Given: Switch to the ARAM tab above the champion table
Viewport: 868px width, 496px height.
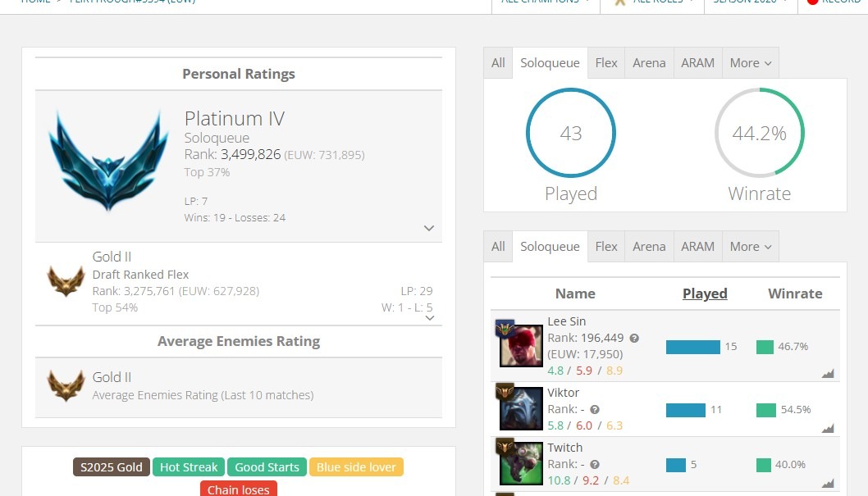Looking at the screenshot, I should click(697, 247).
